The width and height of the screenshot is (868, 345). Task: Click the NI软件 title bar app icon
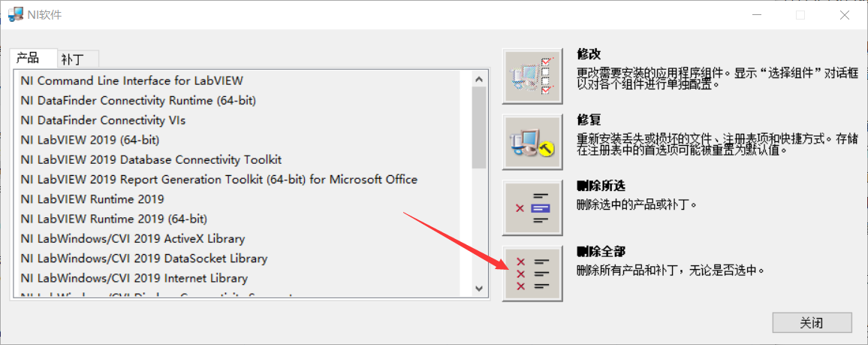point(15,14)
